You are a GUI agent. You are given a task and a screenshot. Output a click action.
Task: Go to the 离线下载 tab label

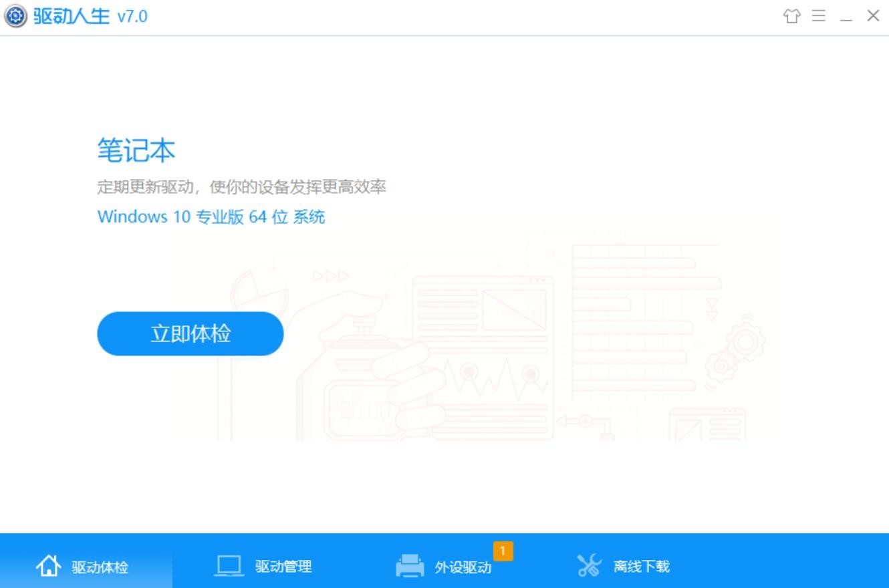coord(642,567)
